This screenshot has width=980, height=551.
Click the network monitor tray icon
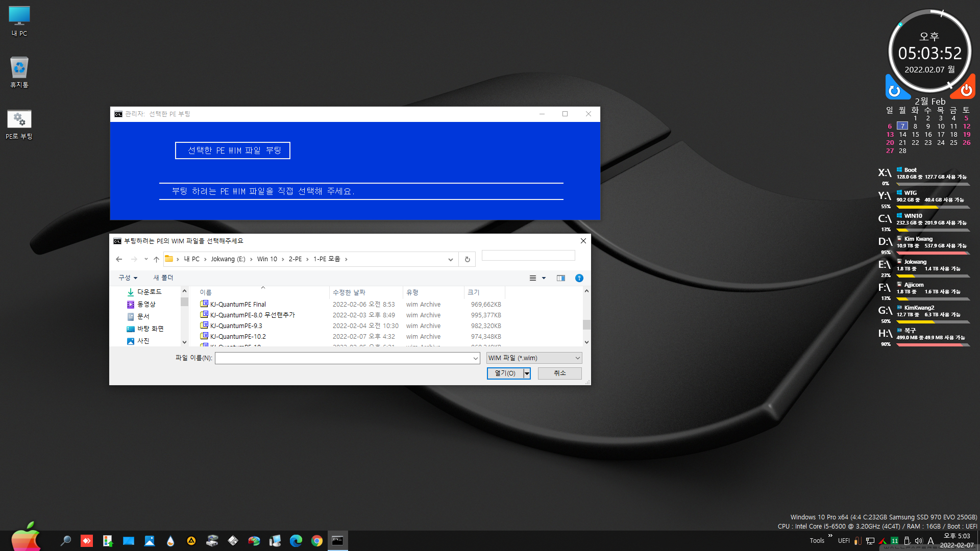point(870,541)
